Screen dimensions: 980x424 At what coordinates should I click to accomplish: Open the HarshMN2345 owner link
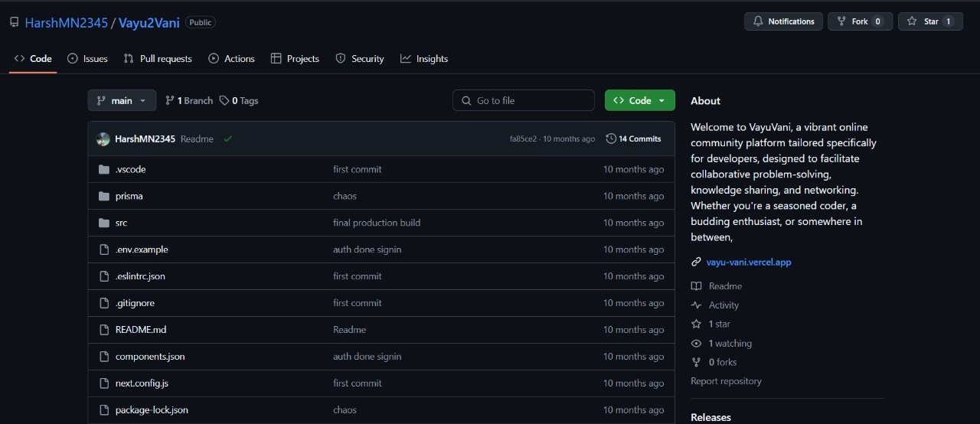67,23
